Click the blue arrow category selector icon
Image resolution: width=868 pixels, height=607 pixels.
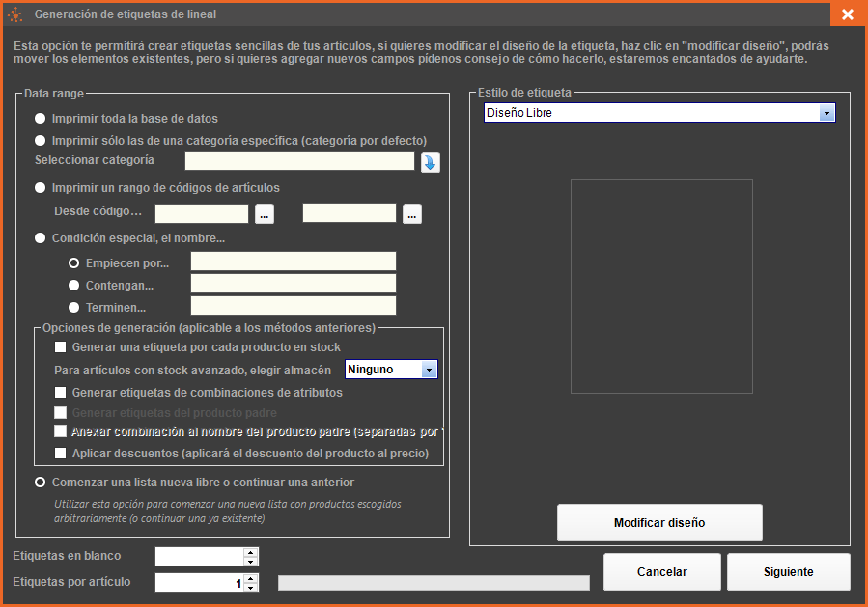(431, 162)
